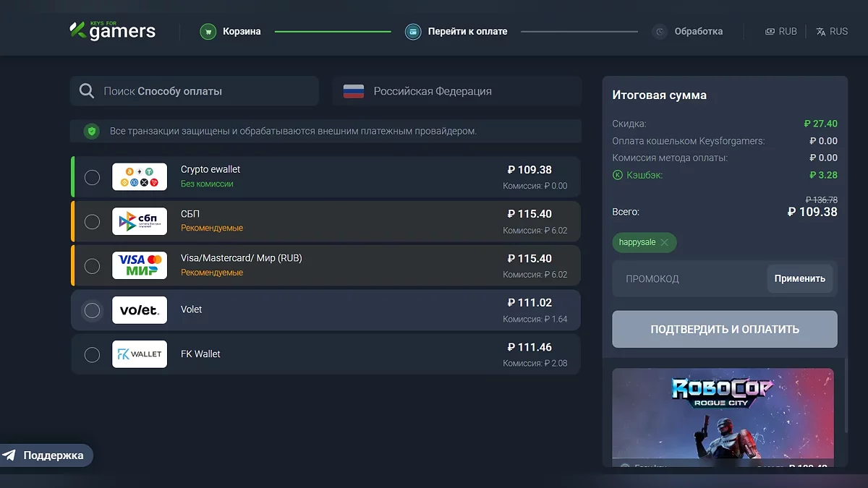Click the RUS language translate icon

tap(821, 32)
